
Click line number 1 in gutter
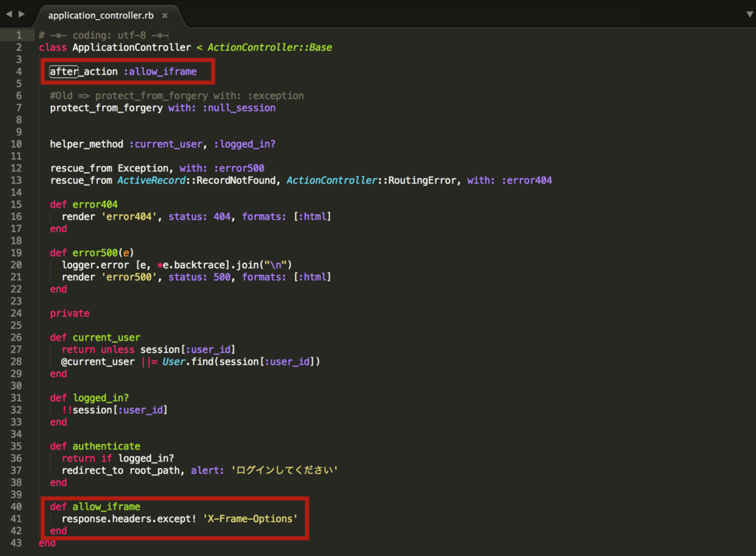click(x=18, y=35)
